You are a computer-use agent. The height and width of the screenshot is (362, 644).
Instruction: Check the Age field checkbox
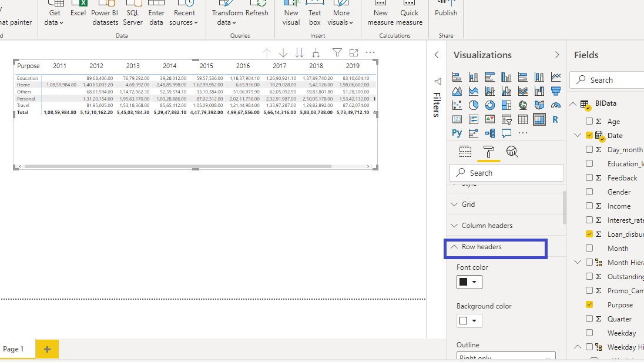tap(589, 121)
